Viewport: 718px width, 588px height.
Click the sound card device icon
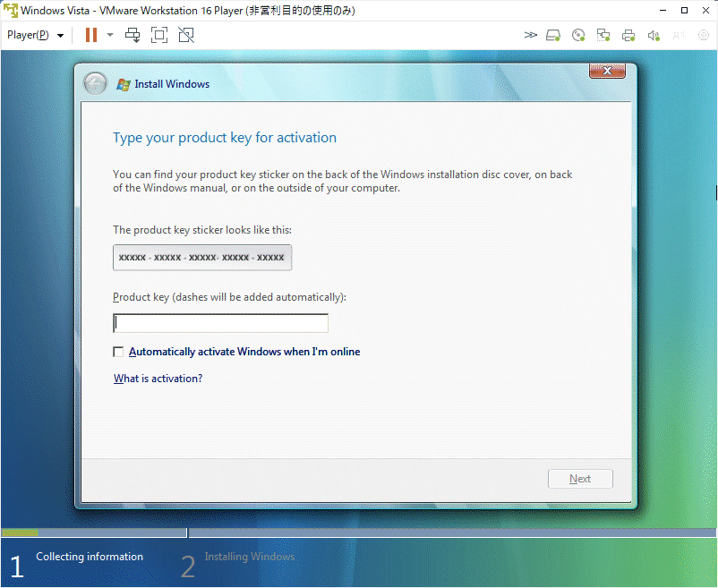coord(654,35)
